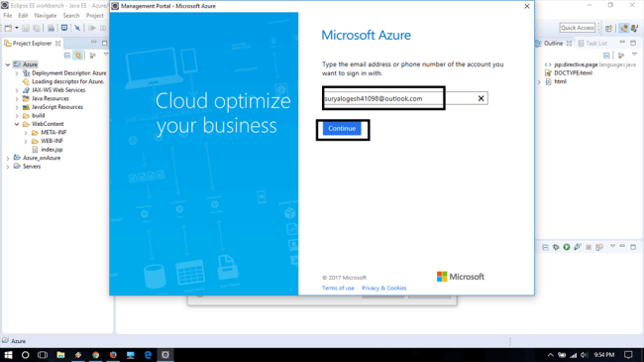This screenshot has width=644, height=362.
Task: Click the skip breakpoints toolbar icon
Action: (x=77, y=28)
